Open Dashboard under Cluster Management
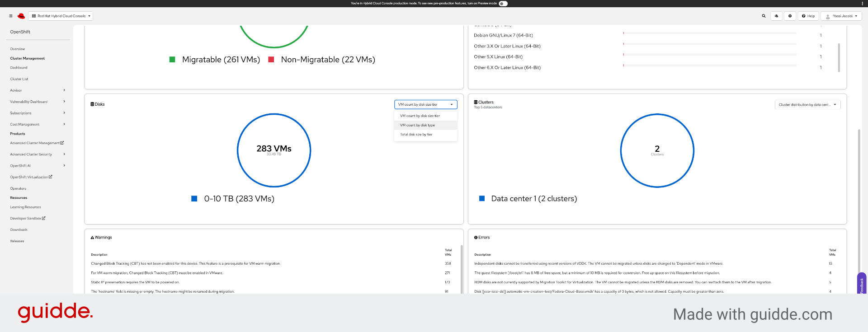 19,68
